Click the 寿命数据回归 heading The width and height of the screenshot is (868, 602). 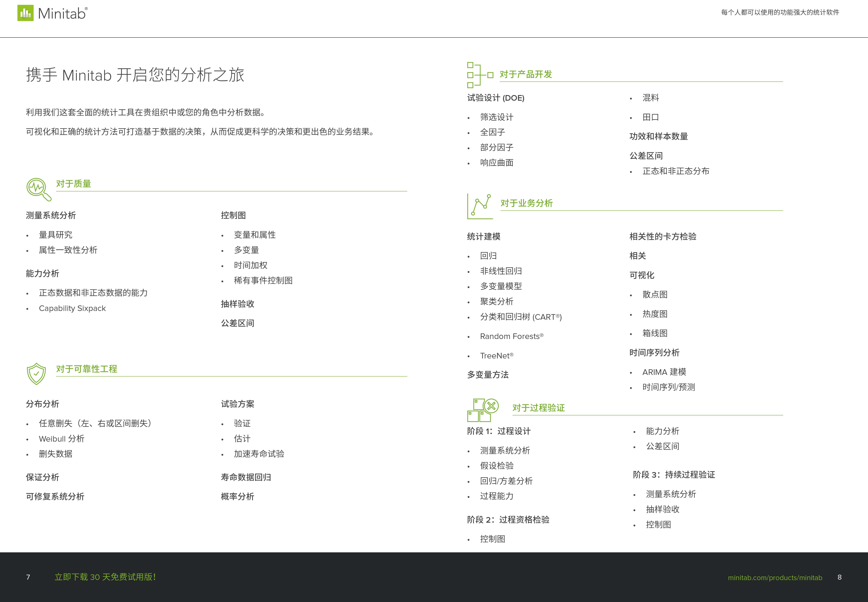point(246,477)
